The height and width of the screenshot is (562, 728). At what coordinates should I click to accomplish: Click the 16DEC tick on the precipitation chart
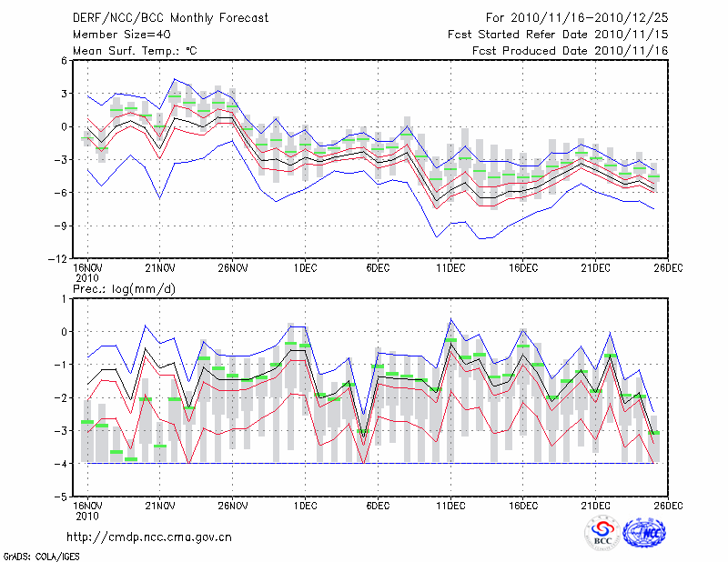(x=523, y=506)
